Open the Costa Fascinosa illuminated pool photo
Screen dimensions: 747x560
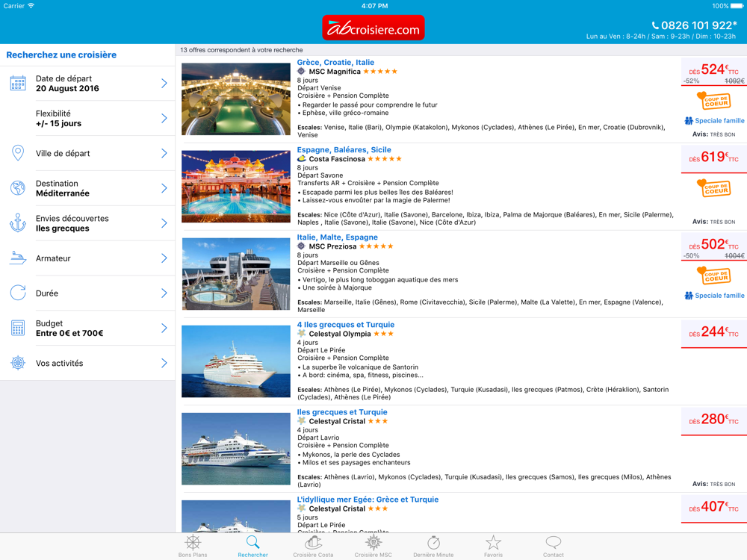[236, 186]
